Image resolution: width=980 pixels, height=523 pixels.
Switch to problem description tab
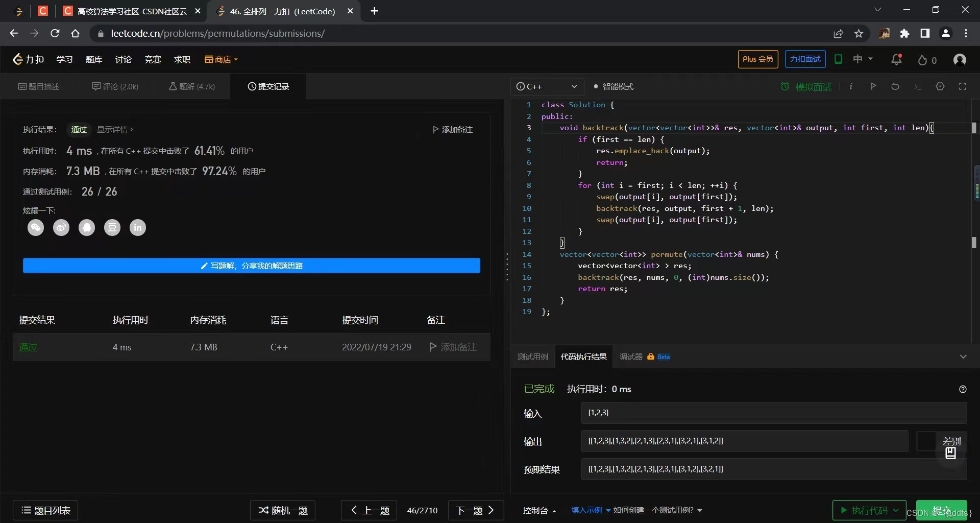tap(39, 87)
